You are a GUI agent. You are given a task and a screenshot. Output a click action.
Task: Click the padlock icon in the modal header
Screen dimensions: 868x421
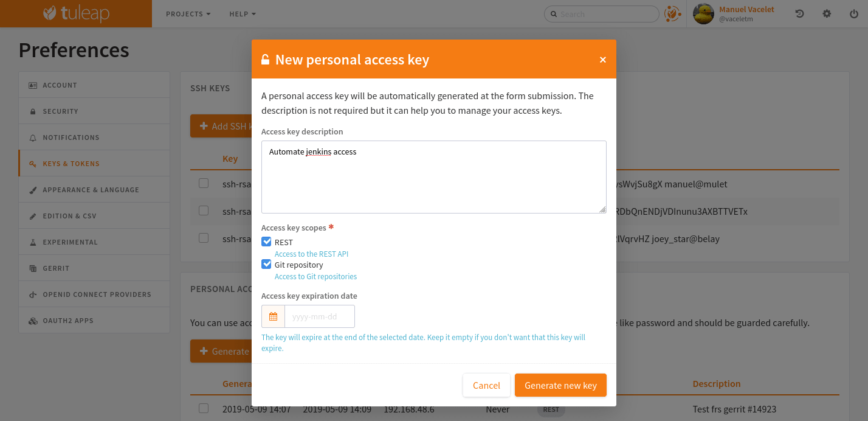pyautogui.click(x=264, y=59)
